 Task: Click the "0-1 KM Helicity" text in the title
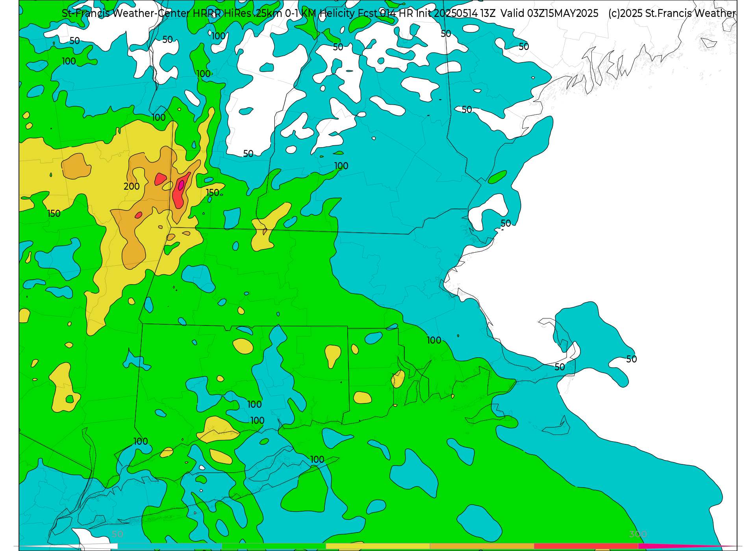pyautogui.click(x=320, y=13)
